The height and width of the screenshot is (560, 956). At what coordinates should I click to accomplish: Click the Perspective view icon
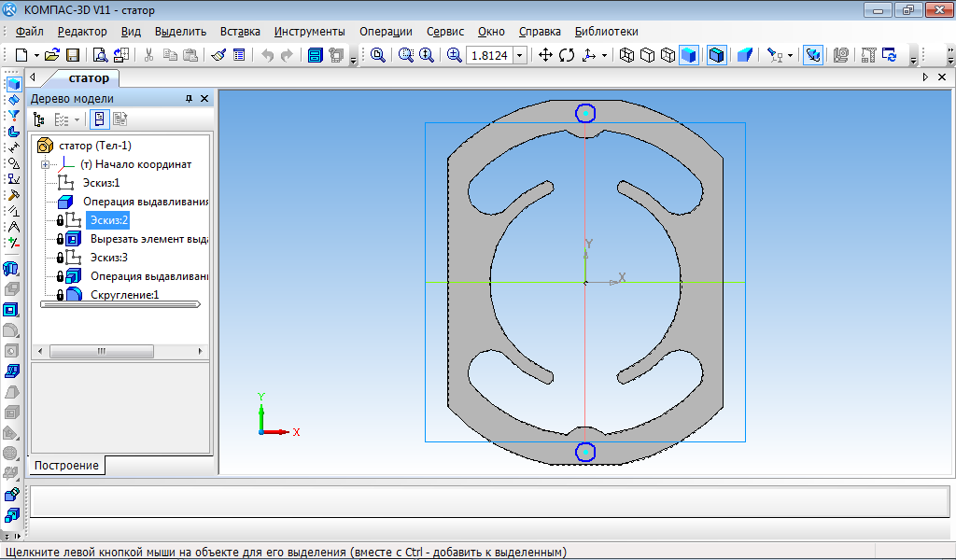tap(744, 55)
